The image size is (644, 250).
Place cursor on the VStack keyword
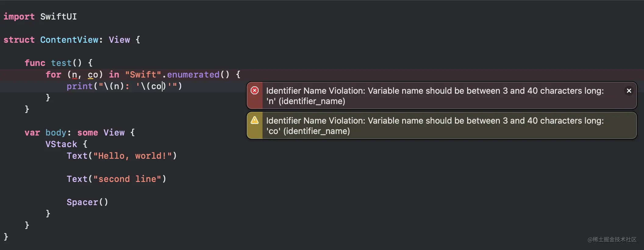[x=61, y=144]
